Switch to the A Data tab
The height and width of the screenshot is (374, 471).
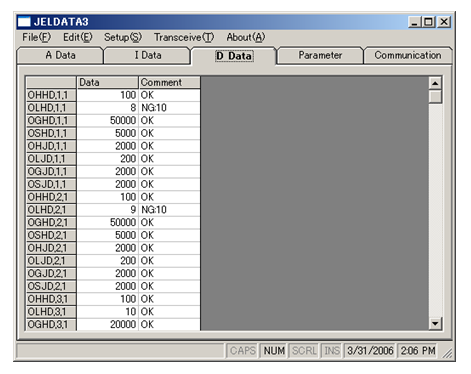pyautogui.click(x=60, y=55)
